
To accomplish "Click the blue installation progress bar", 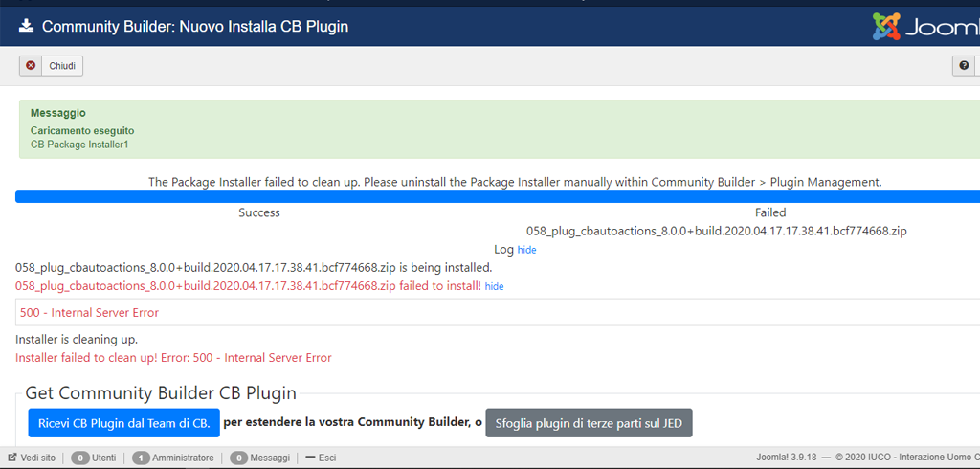I will [498, 197].
